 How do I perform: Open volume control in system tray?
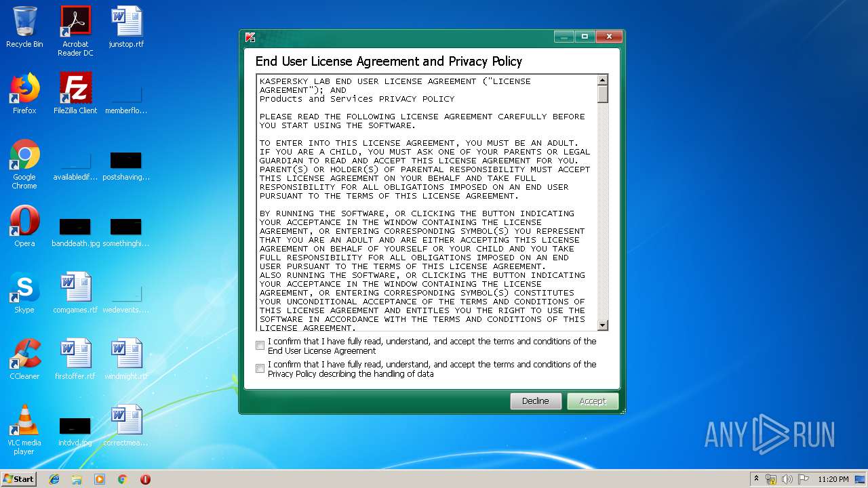tap(787, 479)
